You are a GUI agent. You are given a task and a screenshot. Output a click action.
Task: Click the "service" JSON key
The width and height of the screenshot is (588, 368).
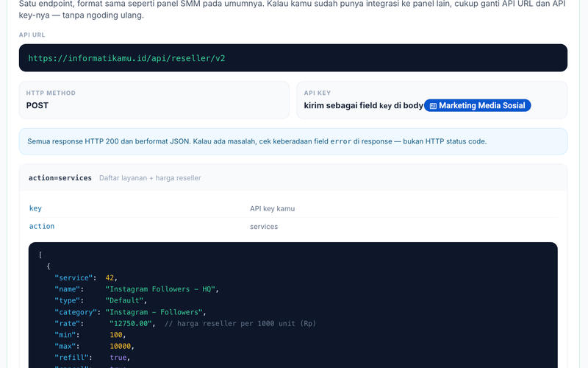[x=73, y=278]
